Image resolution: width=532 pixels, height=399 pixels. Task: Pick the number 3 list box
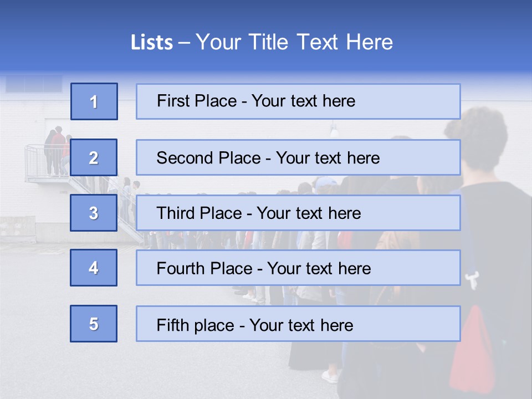click(94, 213)
